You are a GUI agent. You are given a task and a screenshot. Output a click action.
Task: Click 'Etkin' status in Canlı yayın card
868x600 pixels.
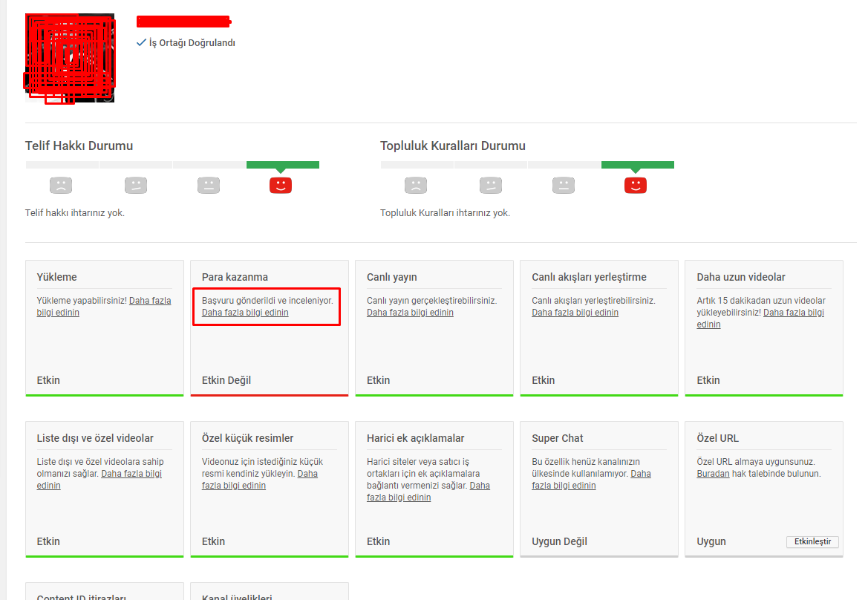click(x=378, y=380)
